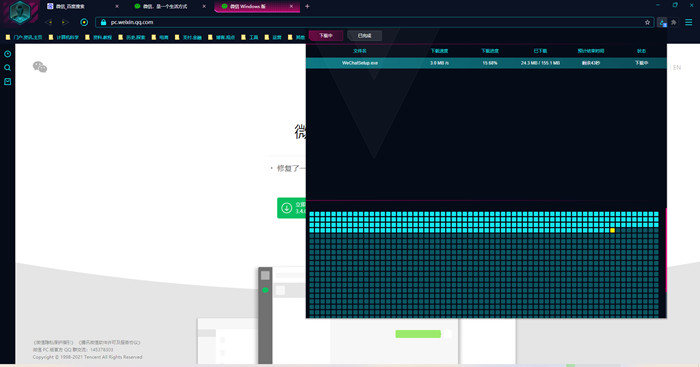Image resolution: width=700 pixels, height=367 pixels.
Task: Open the third sidebar icon below search
Action: click(8, 82)
